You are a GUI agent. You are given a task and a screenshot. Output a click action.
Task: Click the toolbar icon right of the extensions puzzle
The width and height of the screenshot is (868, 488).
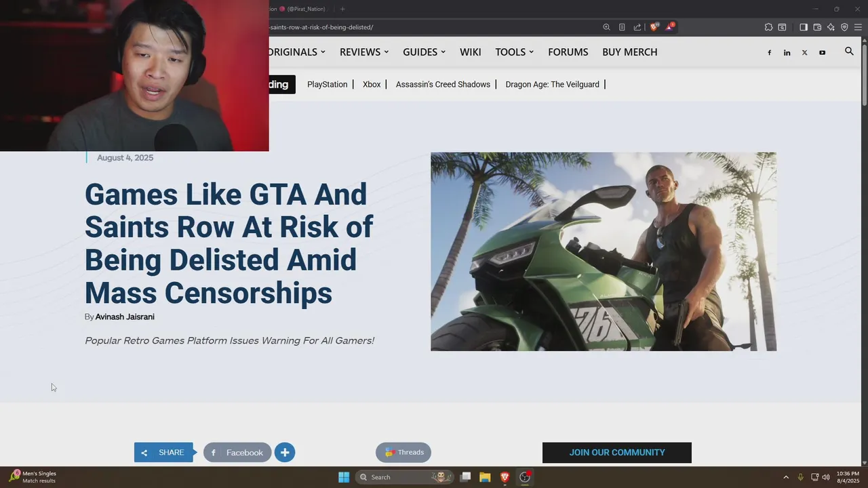tap(782, 27)
